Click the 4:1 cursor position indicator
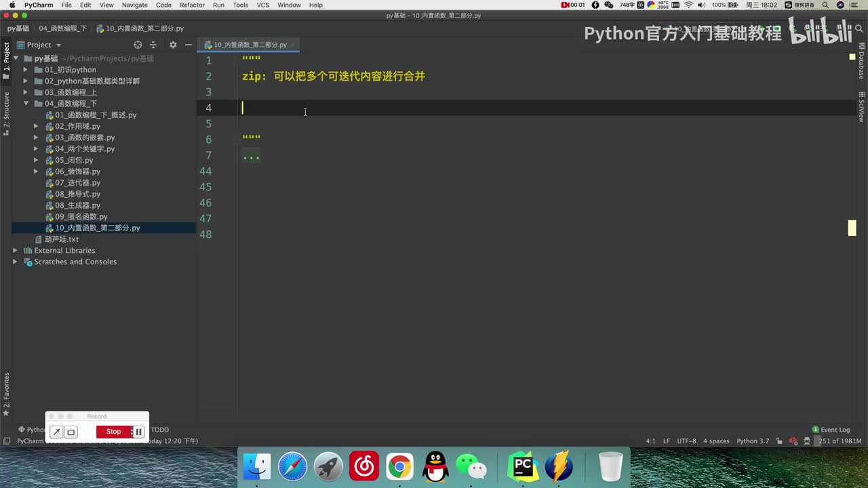 pos(650,441)
